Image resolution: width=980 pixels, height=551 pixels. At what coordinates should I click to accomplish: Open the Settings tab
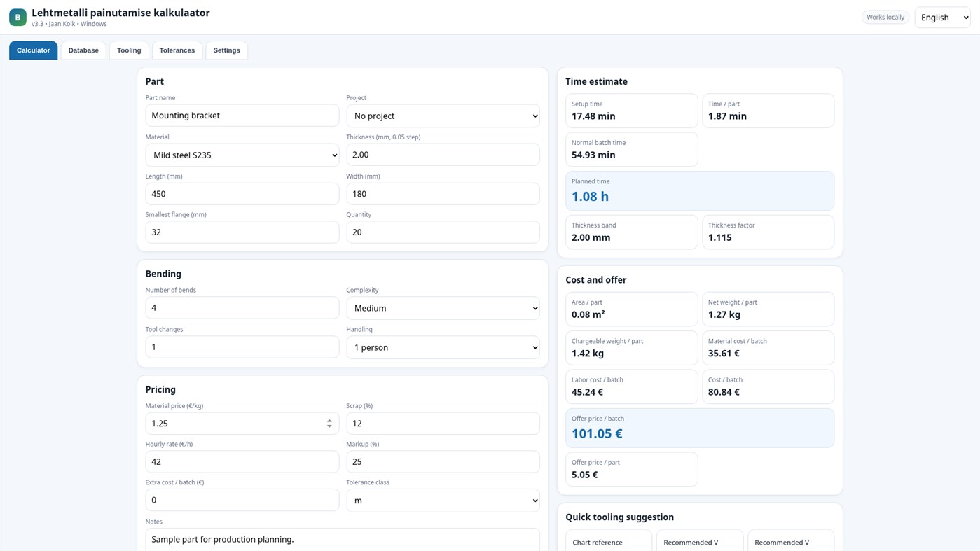point(226,50)
